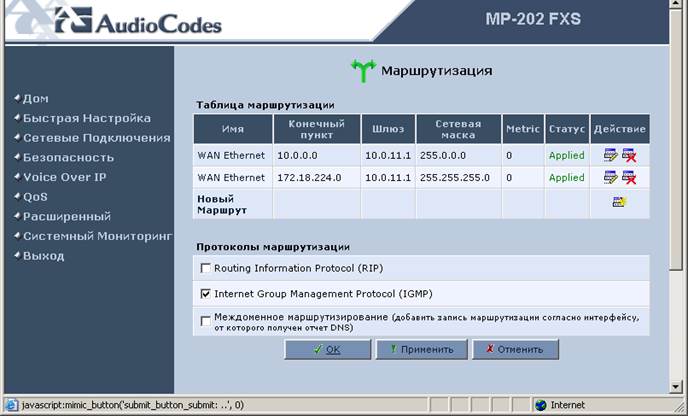Enable Routing Information Protocol (RIP) checkbox
688x416 pixels.
205,268
